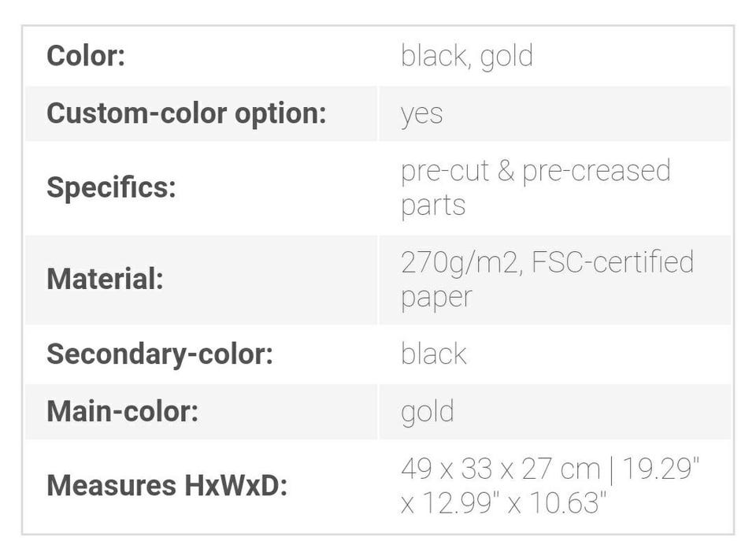Click the Specifics: label
This screenshot has width=756, height=541.
(x=111, y=187)
